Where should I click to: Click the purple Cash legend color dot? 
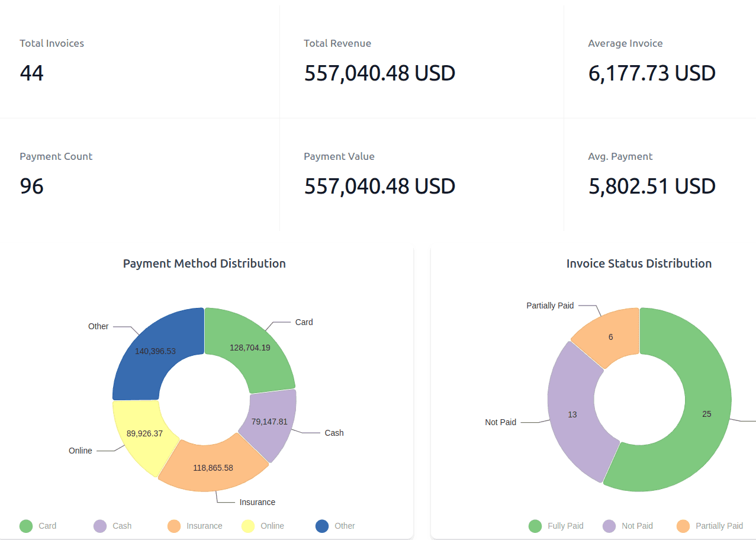(101, 526)
